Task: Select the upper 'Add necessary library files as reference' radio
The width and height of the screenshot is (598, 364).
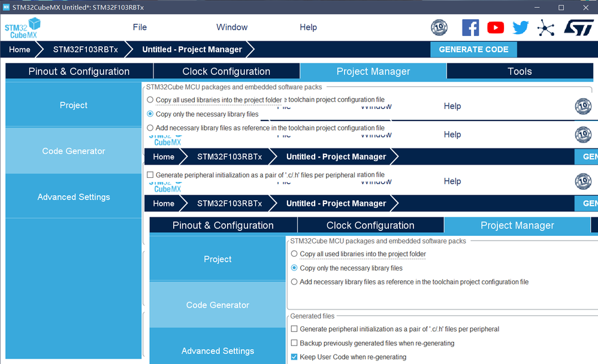Action: [x=150, y=128]
